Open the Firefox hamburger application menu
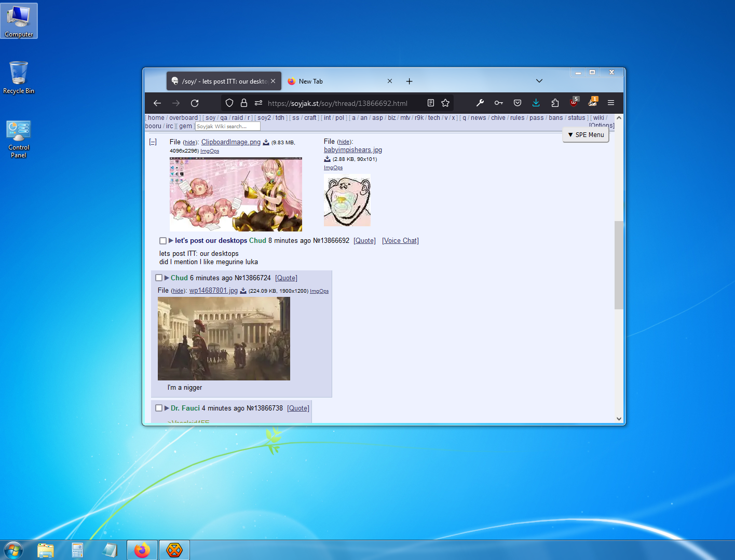735x560 pixels. coord(611,103)
